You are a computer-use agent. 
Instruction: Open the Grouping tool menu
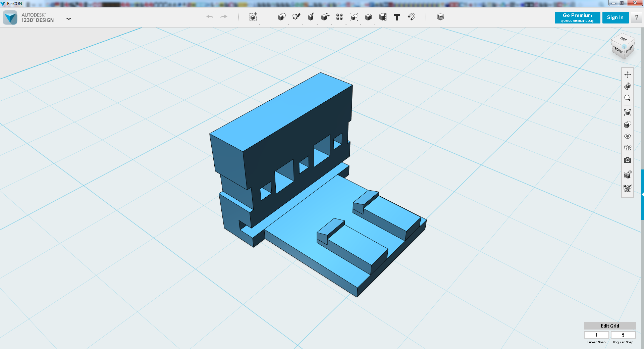coord(354,17)
